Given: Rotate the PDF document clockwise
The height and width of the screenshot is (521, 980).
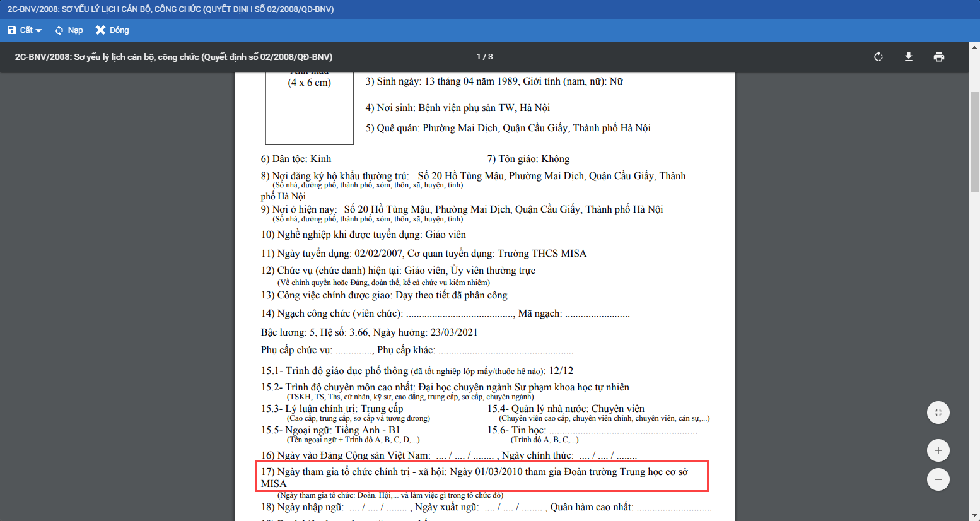Looking at the screenshot, I should [878, 57].
